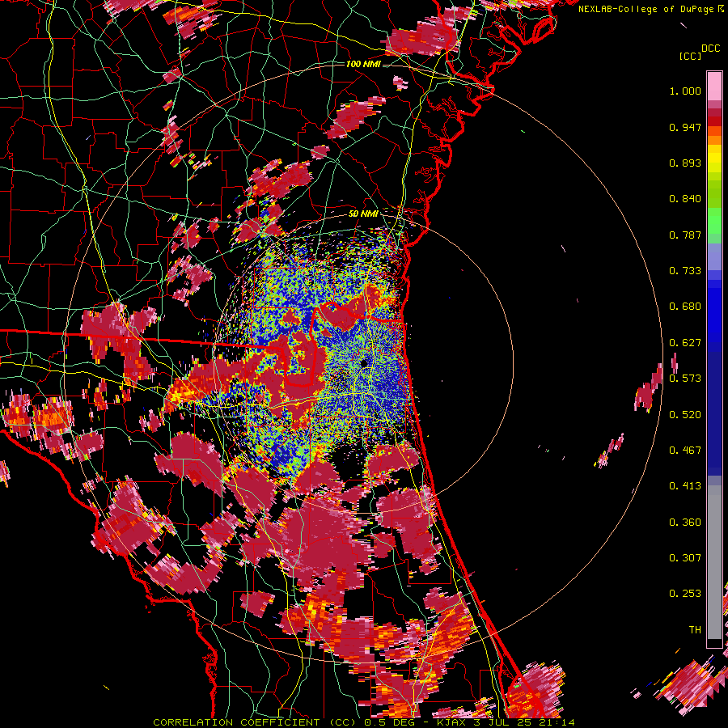
Task: Select the 0.413 scale value
Action: point(685,486)
